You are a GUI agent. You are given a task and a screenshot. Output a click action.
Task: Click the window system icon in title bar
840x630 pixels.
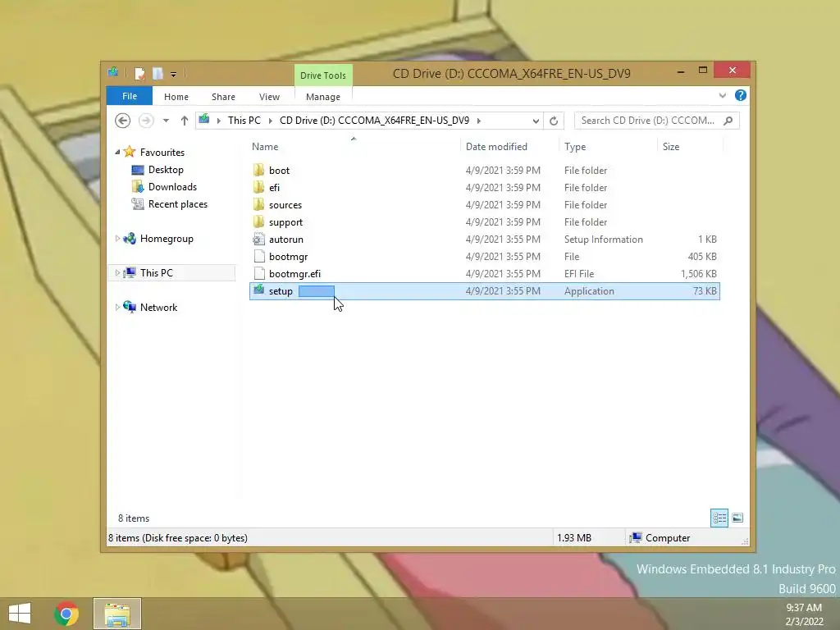coord(113,72)
